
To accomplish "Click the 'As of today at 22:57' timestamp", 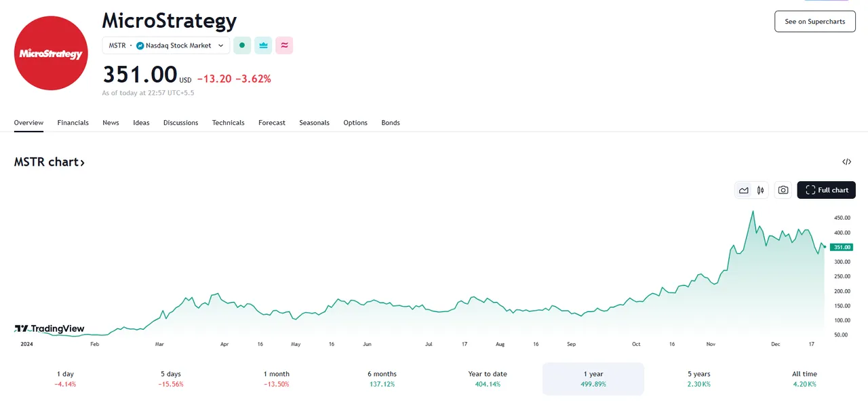I will pyautogui.click(x=148, y=93).
